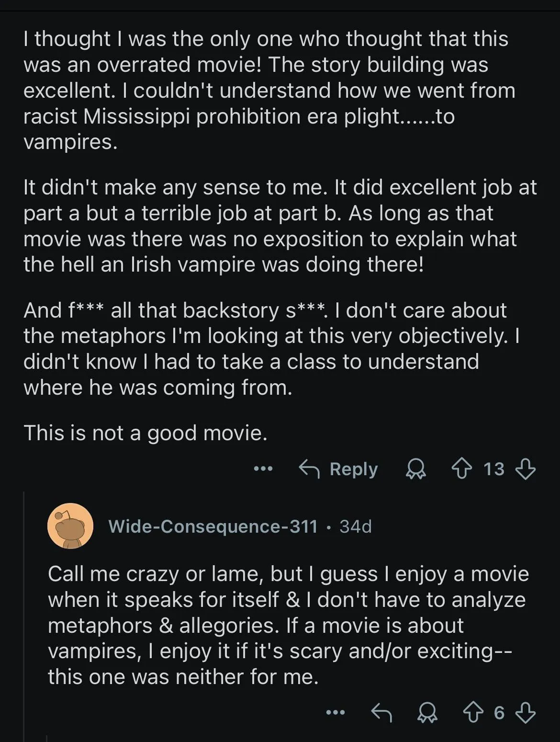Click the 34d timestamp
This screenshot has height=742, width=560.
point(356,526)
